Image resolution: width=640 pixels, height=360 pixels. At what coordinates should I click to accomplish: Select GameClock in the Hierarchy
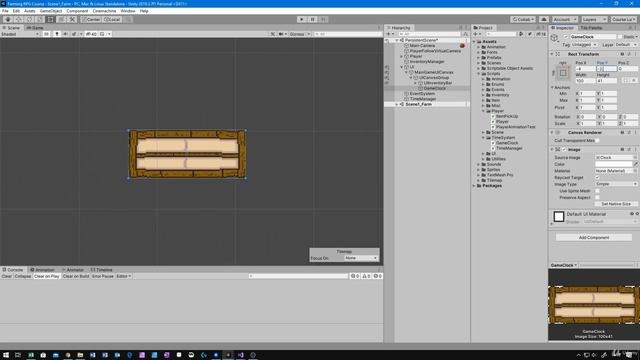[434, 88]
